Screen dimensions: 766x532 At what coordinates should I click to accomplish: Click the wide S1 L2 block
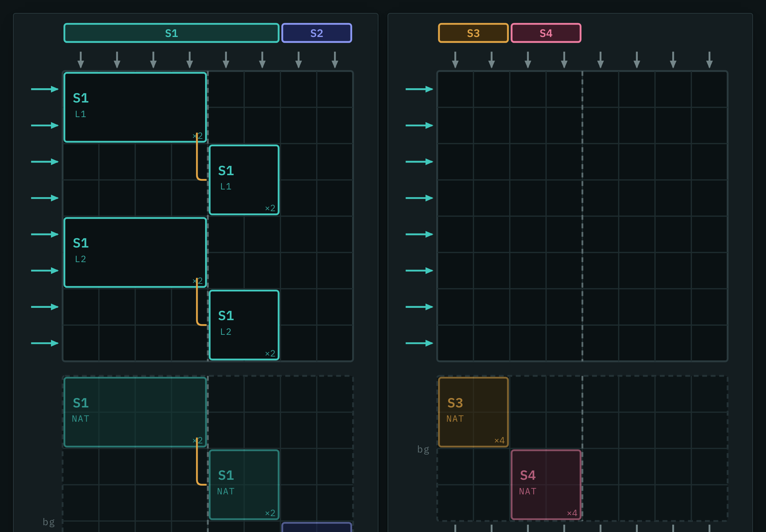[x=135, y=252]
